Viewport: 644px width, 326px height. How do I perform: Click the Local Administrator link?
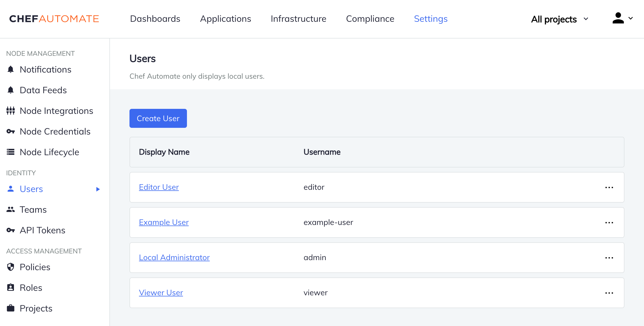click(x=174, y=257)
